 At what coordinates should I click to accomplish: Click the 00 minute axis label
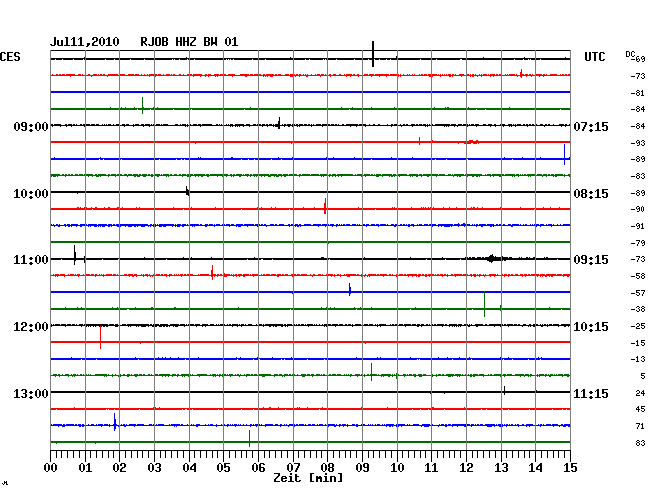pyautogui.click(x=51, y=468)
